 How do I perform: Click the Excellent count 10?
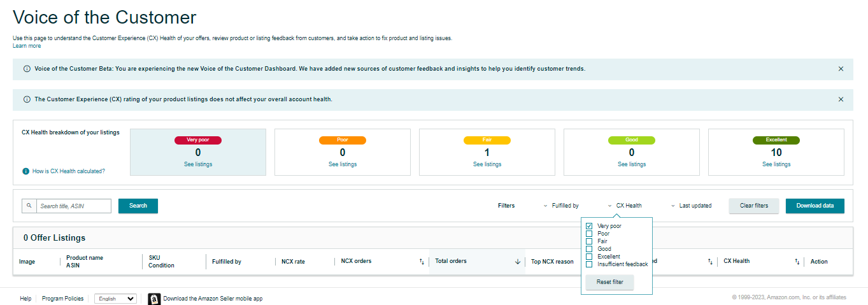pos(776,153)
